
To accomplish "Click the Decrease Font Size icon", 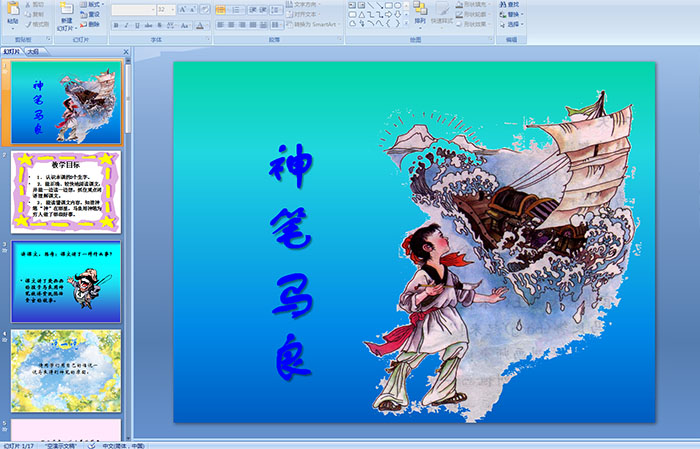I will point(193,9).
